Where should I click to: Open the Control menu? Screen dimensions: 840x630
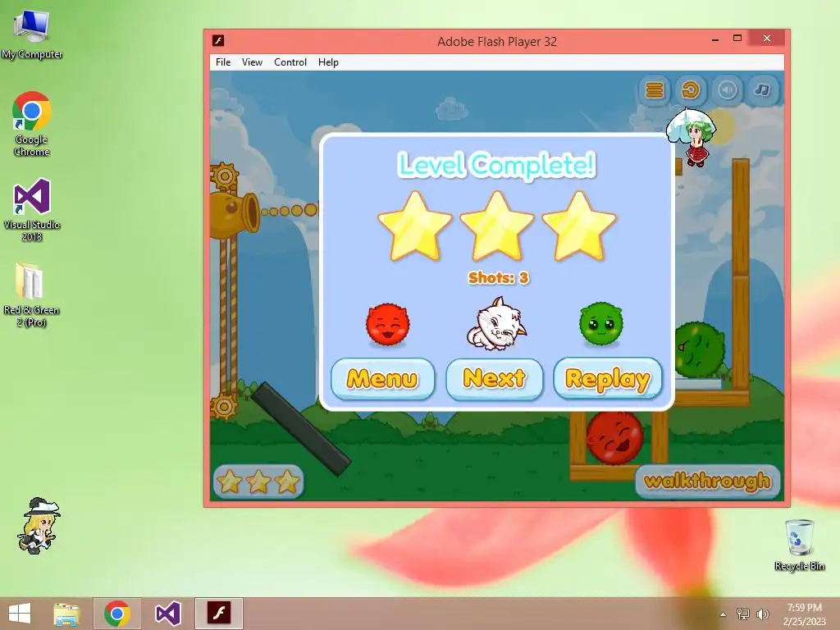coord(290,62)
